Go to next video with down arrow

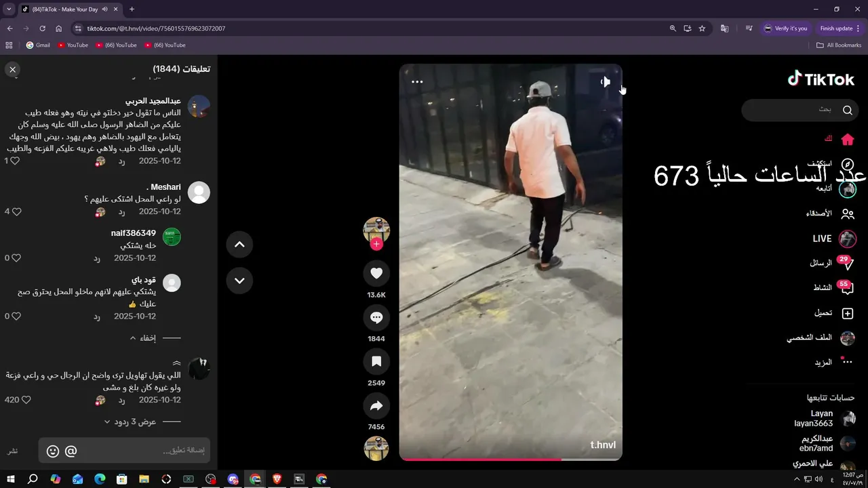[239, 280]
